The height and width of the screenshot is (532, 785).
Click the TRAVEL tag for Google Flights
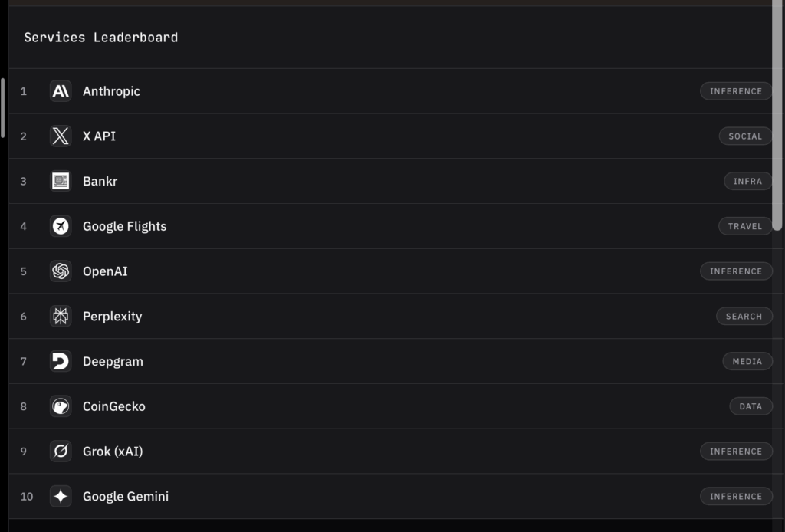[x=745, y=226]
